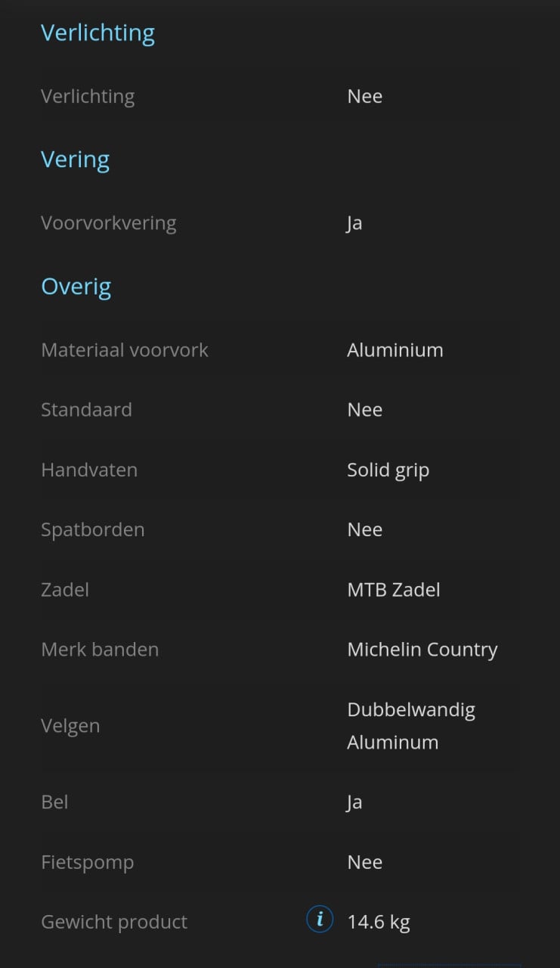Select the Vering section heading
Viewport: 560px width, 968px height.
click(76, 160)
